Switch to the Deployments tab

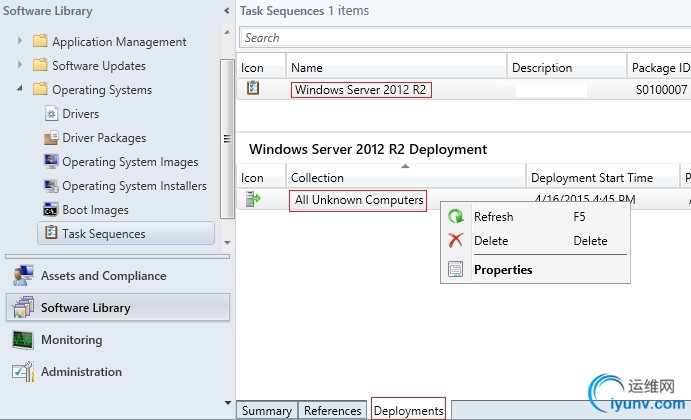click(x=409, y=409)
